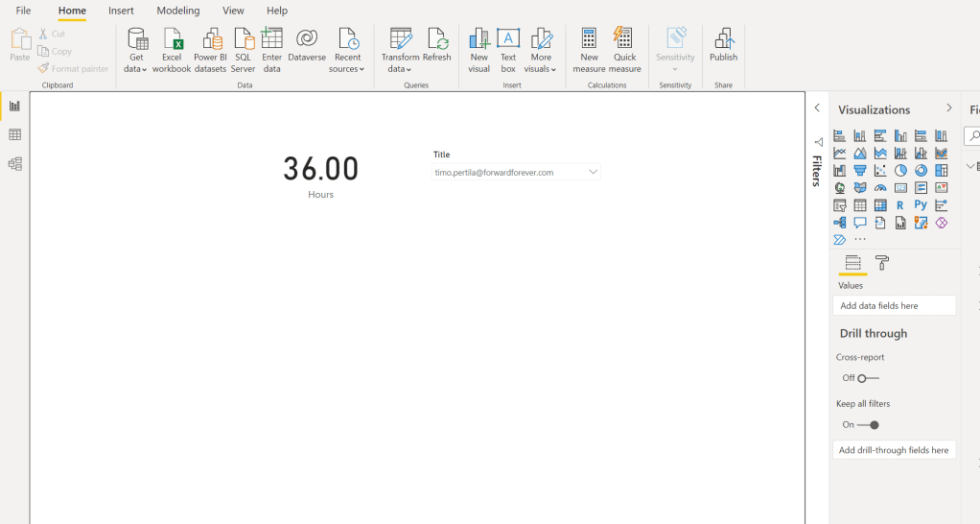This screenshot has width=980, height=524.
Task: Insert a Python visual
Action: tap(921, 205)
